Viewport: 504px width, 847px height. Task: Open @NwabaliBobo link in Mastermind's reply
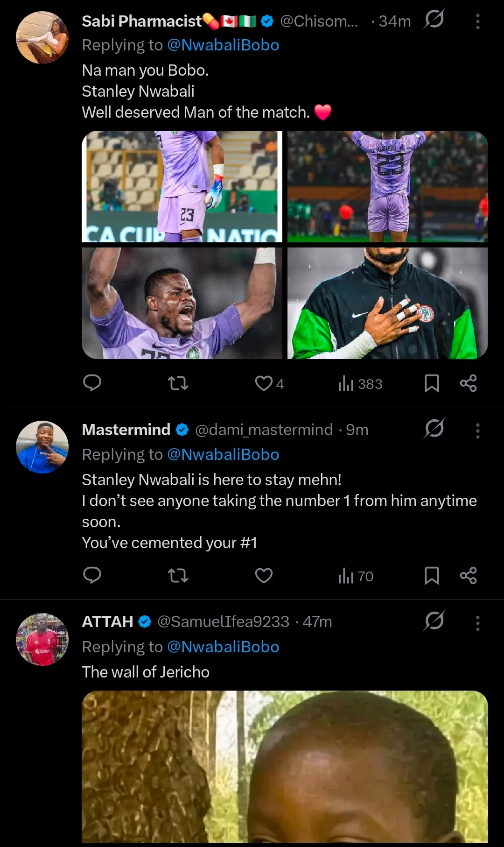pos(223,455)
